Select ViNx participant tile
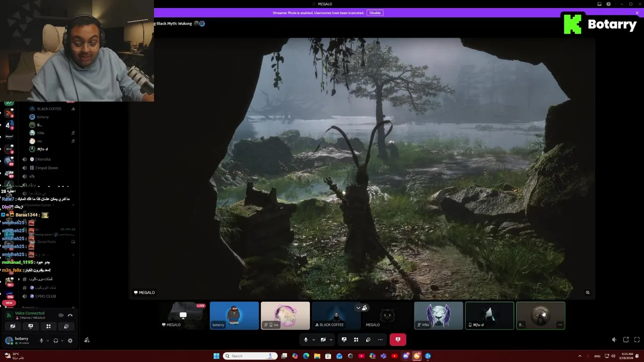The height and width of the screenshot is (362, 644). click(x=438, y=315)
